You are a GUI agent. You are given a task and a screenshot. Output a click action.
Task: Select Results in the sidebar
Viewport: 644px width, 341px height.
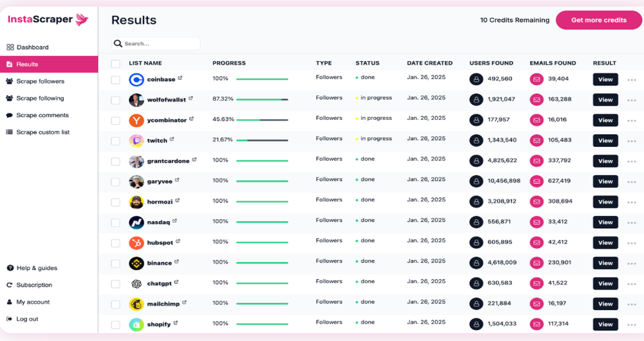(49, 64)
